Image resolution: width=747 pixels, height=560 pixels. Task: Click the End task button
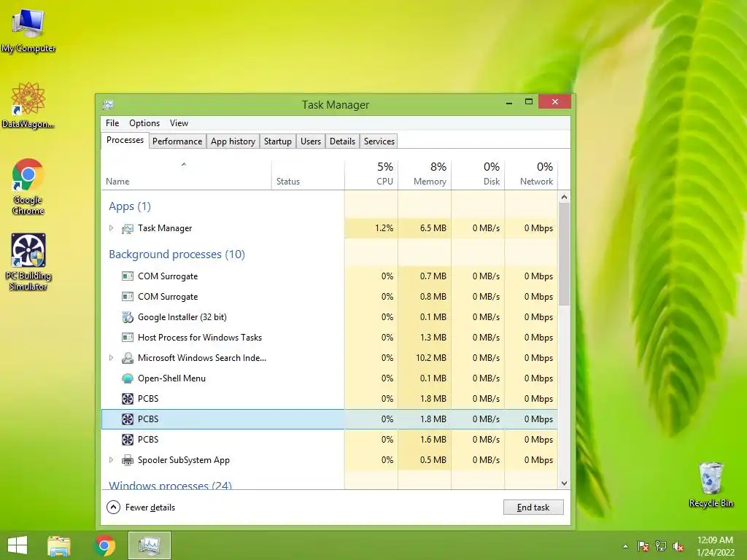[533, 507]
